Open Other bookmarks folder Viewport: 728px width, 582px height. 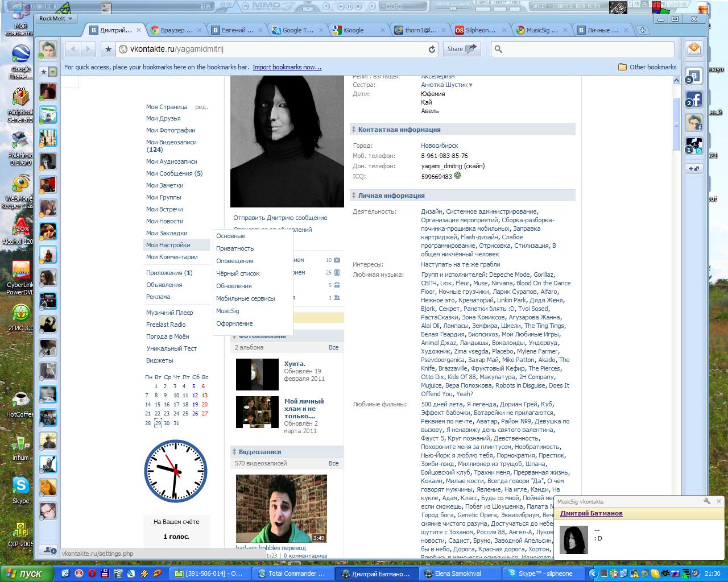click(647, 67)
